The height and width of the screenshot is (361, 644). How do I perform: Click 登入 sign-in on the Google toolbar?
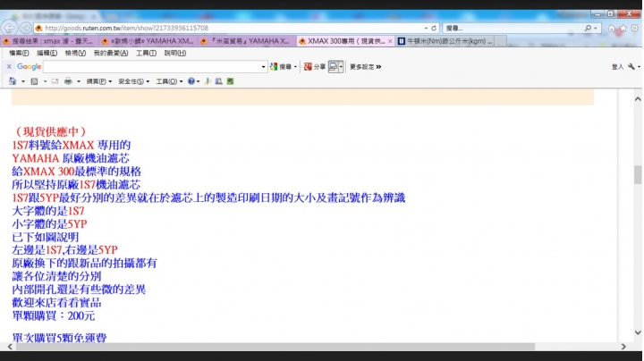(617, 66)
